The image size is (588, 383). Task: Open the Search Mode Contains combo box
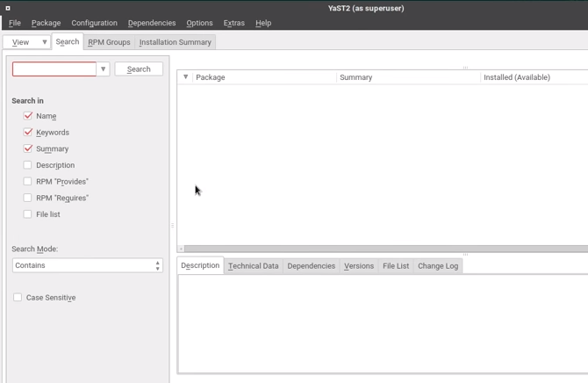(x=87, y=265)
